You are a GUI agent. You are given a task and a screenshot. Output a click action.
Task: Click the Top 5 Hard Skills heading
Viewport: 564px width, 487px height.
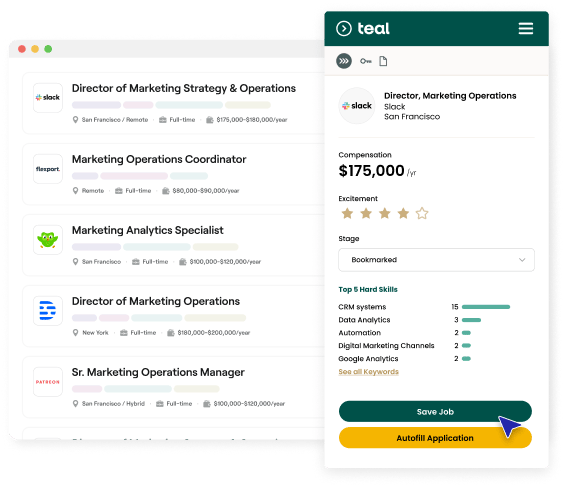pos(368,290)
